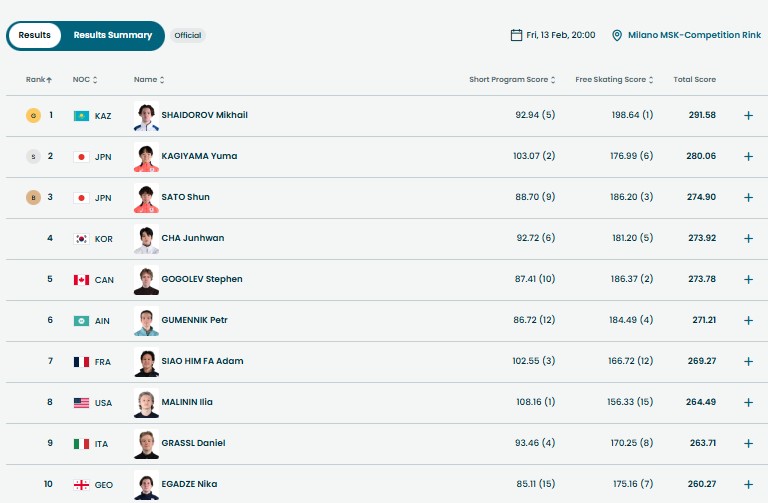The height and width of the screenshot is (503, 768).
Task: Switch to the Results tab
Action: tap(34, 35)
